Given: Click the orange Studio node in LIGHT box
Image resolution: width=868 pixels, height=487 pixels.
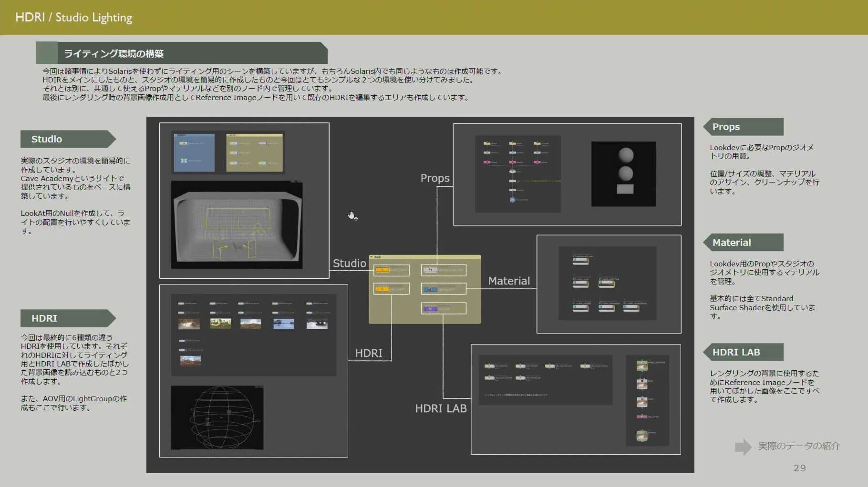Looking at the screenshot, I should pos(382,270).
